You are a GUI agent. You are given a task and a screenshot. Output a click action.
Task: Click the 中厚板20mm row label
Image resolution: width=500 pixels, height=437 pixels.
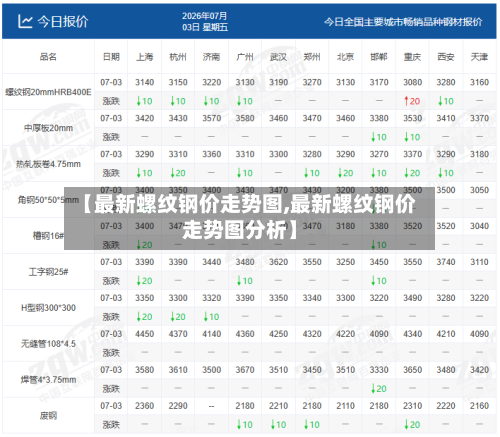(x=48, y=128)
